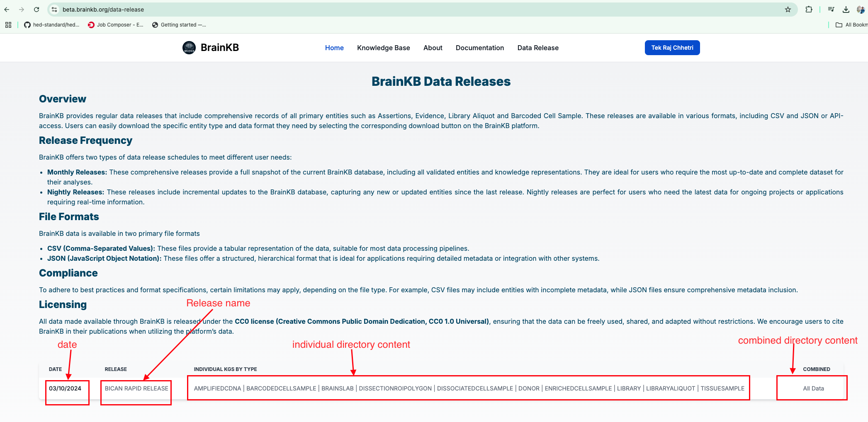Go back with the browser back arrow
The height and width of the screenshot is (422, 868).
click(7, 10)
